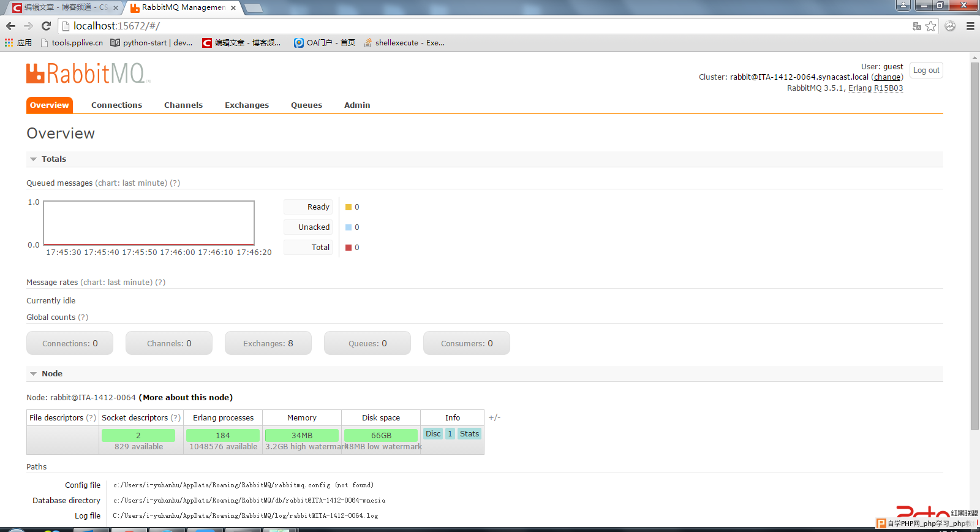Viewport: 980px width, 532px height.
Task: Click the Channels: 0 count button
Action: pos(169,343)
